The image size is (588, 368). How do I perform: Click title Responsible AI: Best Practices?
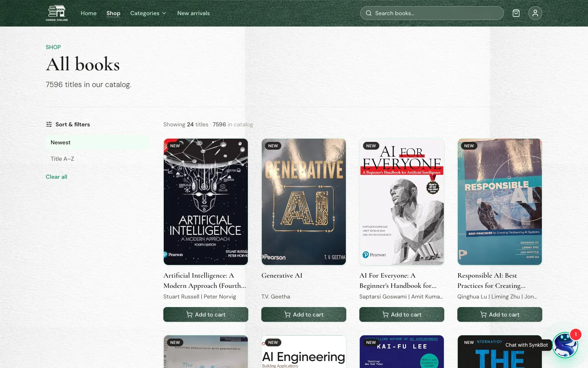tap(491, 280)
